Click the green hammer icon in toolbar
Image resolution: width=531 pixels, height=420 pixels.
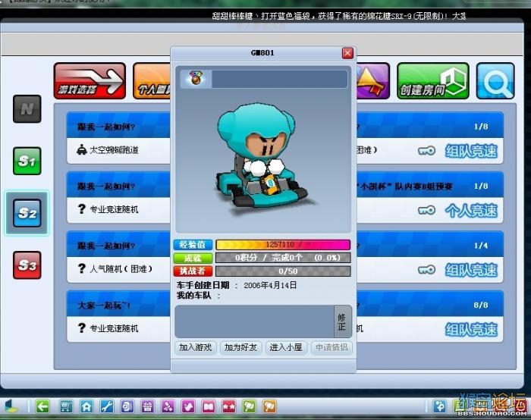(x=250, y=406)
